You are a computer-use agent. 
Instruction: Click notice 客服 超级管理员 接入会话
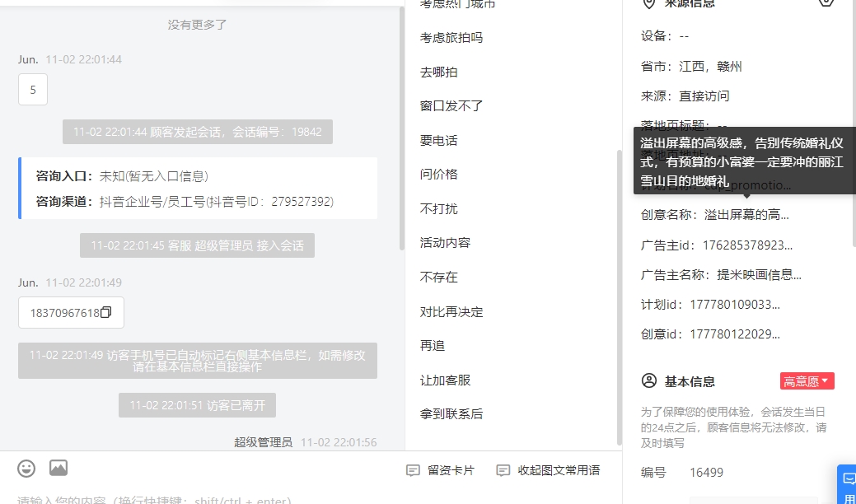(197, 245)
